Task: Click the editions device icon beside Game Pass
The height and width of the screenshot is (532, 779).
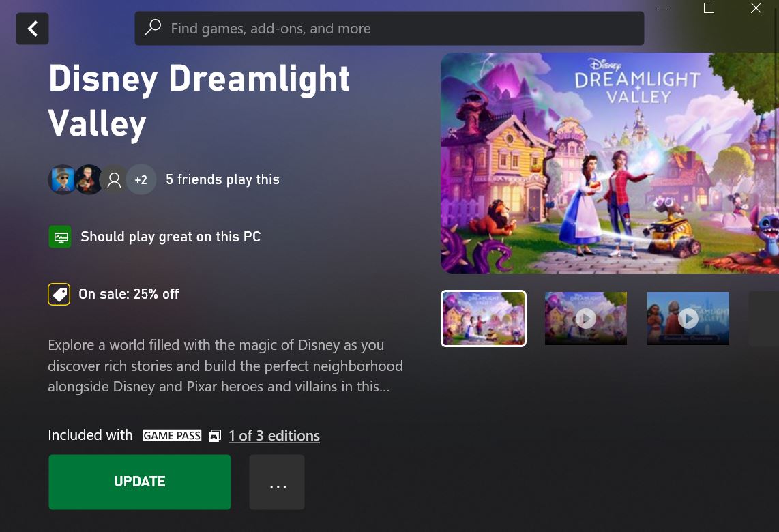Action: (x=214, y=435)
